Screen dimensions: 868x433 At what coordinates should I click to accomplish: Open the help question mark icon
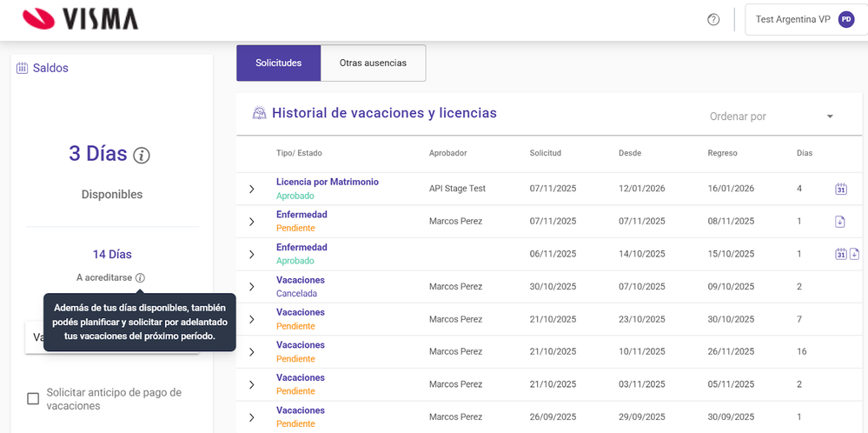pyautogui.click(x=713, y=20)
